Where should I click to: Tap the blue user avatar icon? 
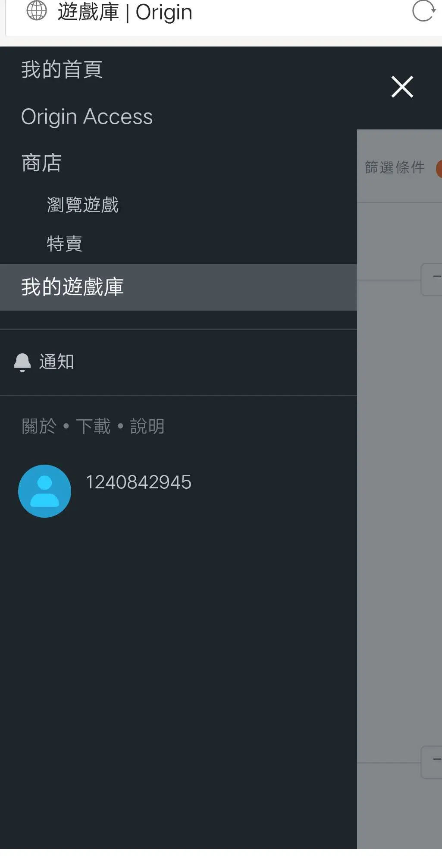coord(44,491)
